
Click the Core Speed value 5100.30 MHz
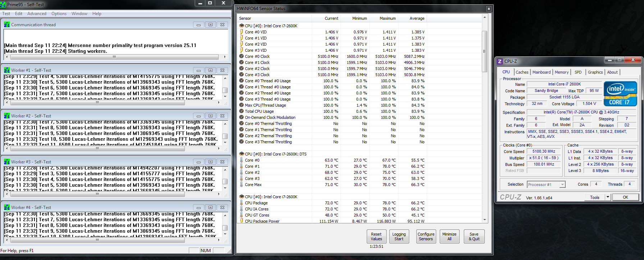tap(544, 152)
